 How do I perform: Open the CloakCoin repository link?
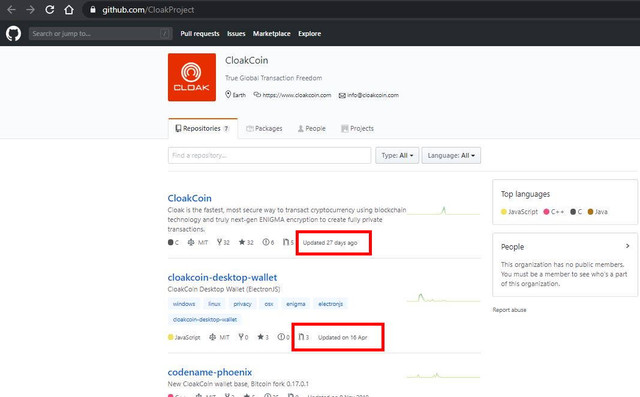pos(189,198)
